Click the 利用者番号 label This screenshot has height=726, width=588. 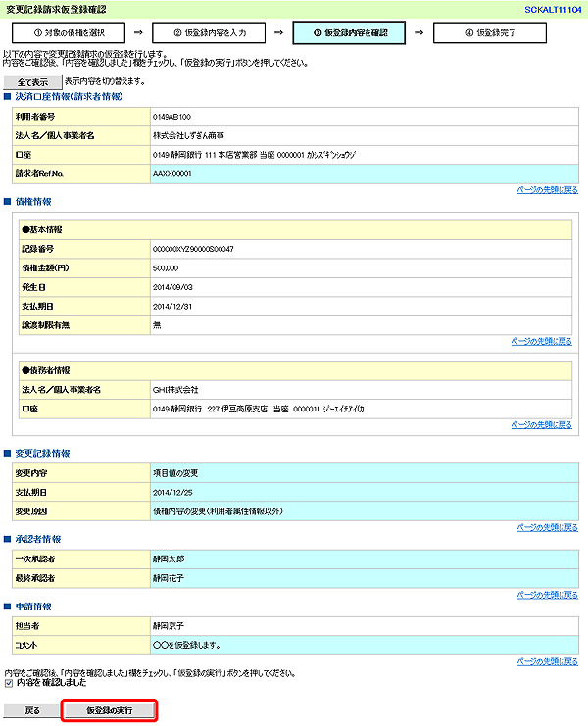35,117
